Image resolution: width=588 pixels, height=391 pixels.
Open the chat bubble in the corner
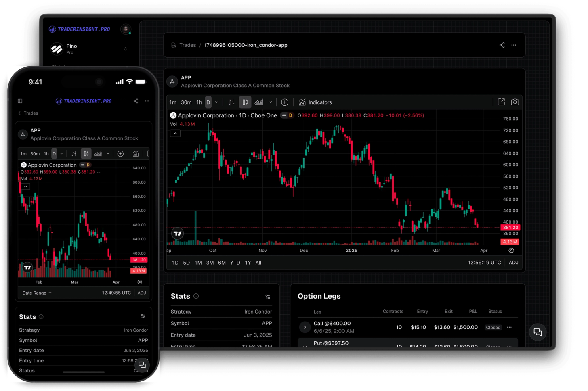pyautogui.click(x=538, y=332)
